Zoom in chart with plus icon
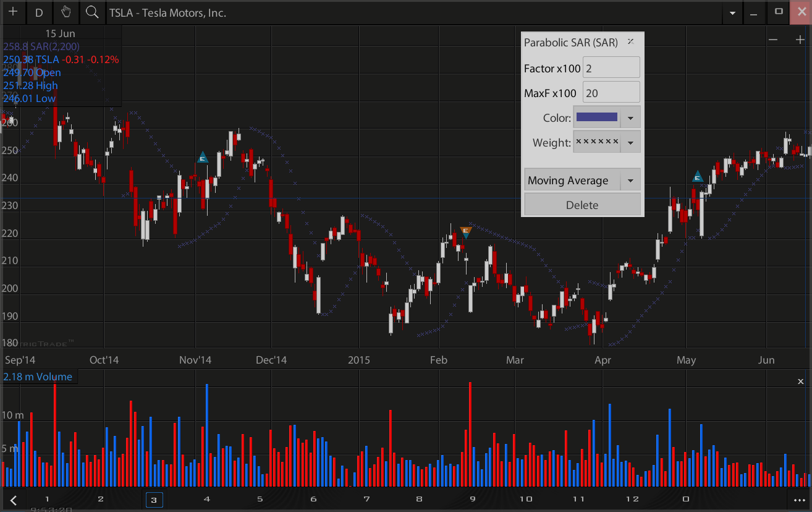 (799, 40)
